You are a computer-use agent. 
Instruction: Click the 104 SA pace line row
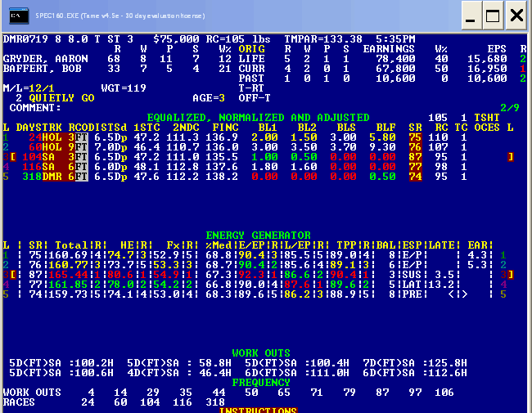258,157
